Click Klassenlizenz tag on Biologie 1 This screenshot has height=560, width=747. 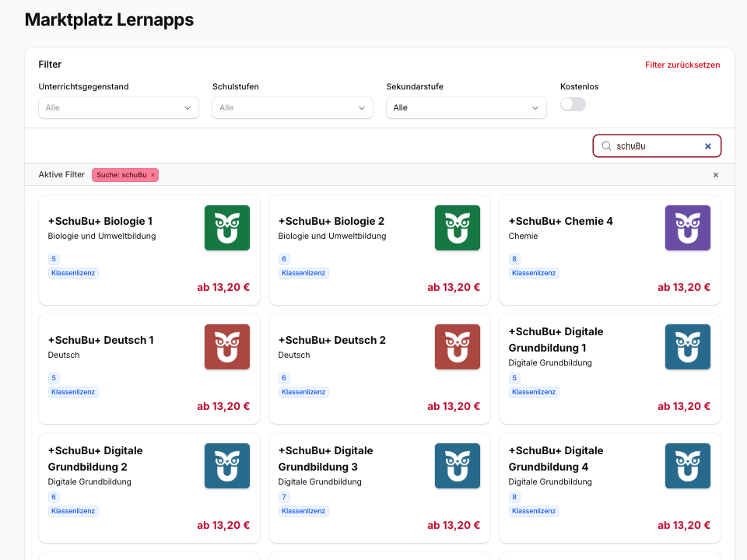point(73,273)
